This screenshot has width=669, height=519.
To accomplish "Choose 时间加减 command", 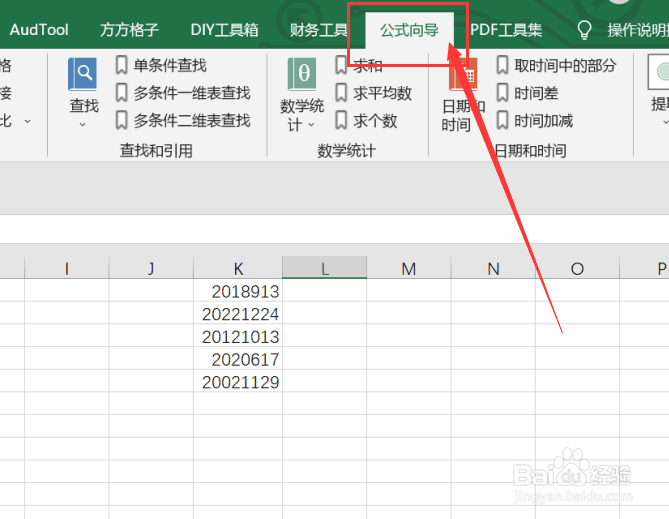I will pos(543,121).
